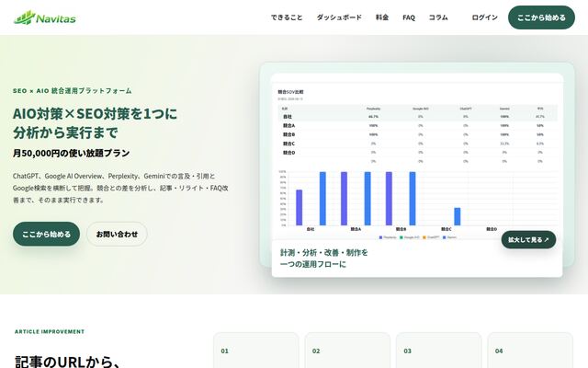
Task: Click the 拡大して見る button
Action: [528, 239]
